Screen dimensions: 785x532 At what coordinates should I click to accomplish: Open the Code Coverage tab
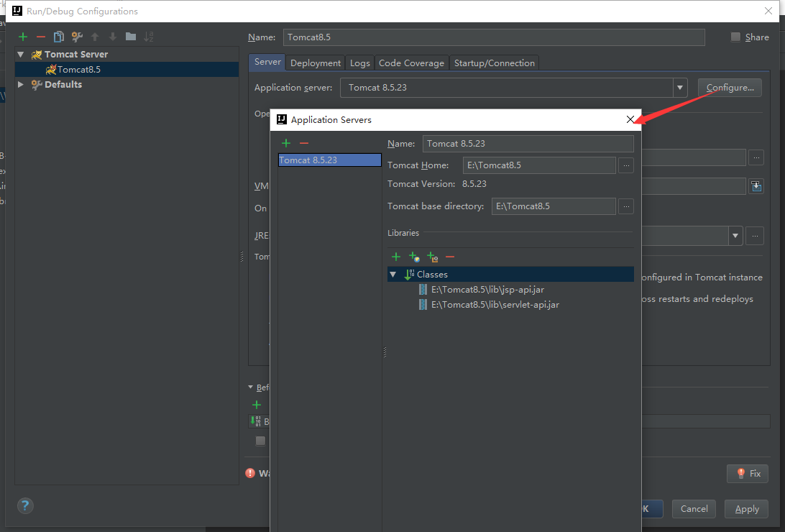point(411,63)
